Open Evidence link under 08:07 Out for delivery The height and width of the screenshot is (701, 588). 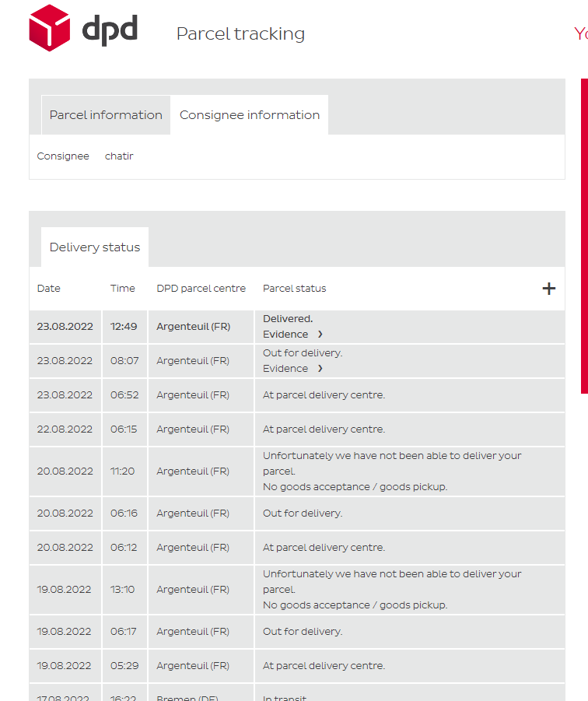pyautogui.click(x=285, y=369)
